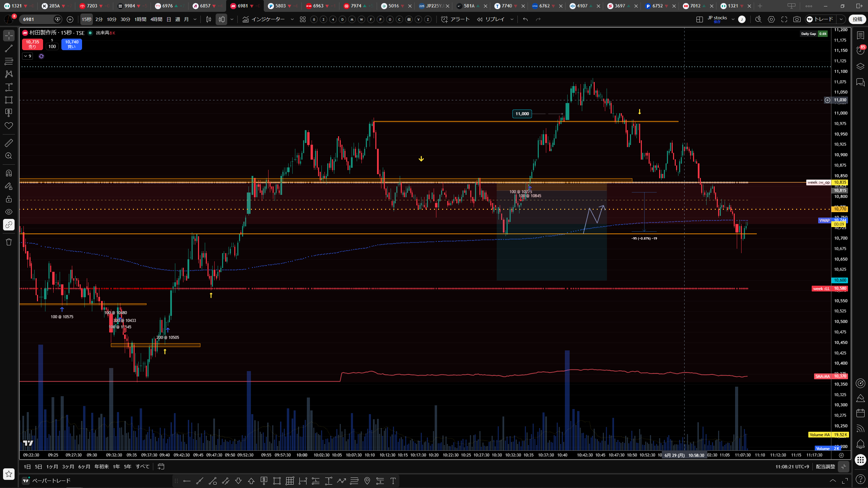868x488 pixels.
Task: Expand the time interval dropdown chevron
Action: click(195, 19)
